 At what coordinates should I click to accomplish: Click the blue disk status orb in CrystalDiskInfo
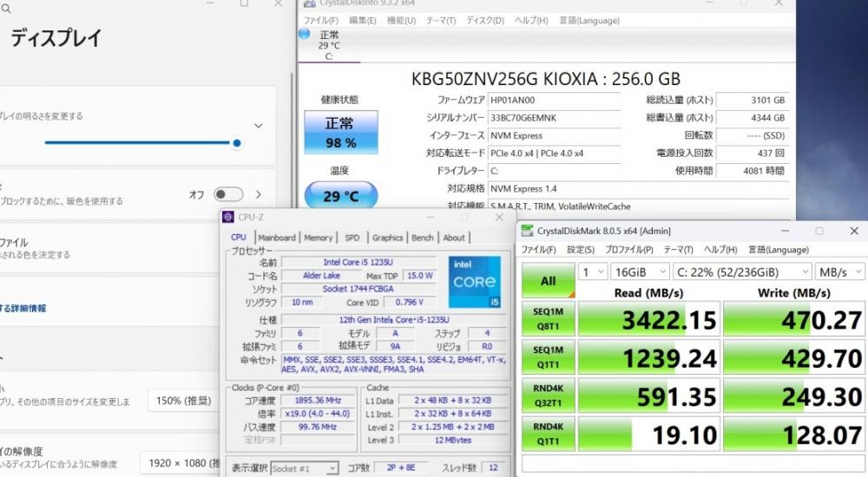(304, 35)
